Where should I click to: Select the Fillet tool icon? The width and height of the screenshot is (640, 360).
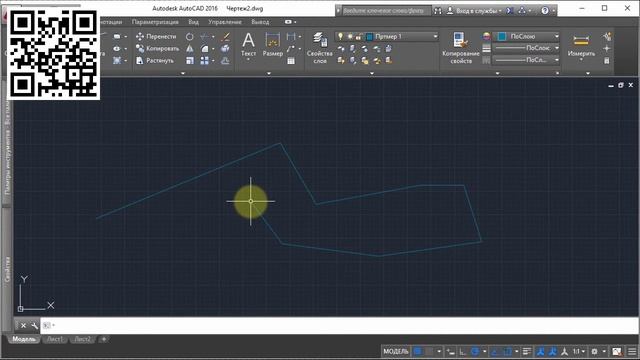205,49
